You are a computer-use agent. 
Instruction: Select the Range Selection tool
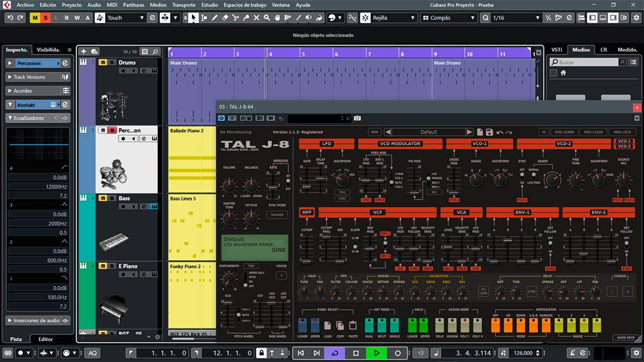(204, 18)
